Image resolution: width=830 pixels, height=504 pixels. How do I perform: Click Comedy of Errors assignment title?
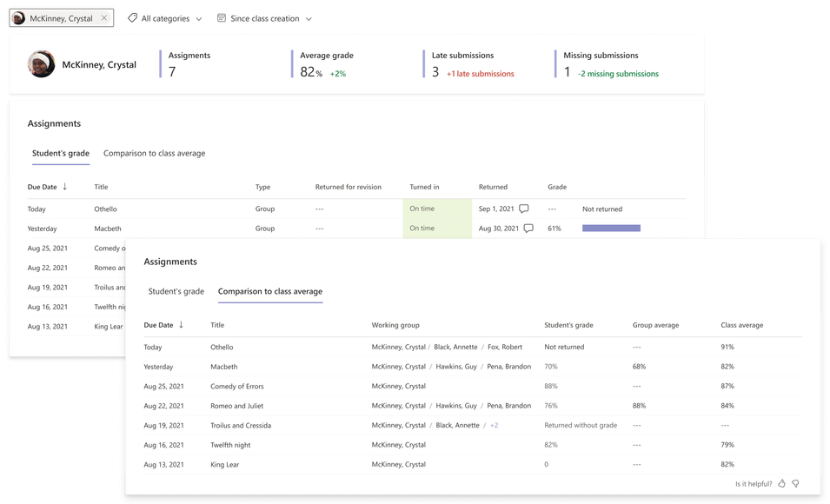[x=237, y=387]
